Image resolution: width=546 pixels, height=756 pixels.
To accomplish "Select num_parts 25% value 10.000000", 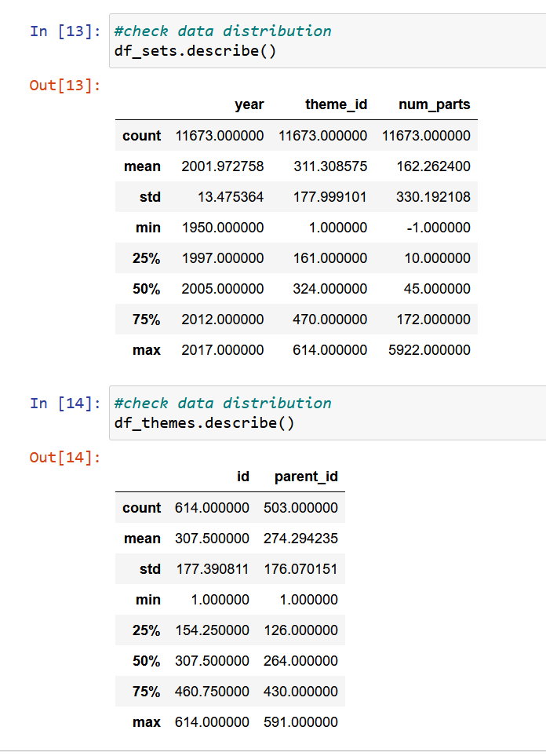I will coord(438,258).
